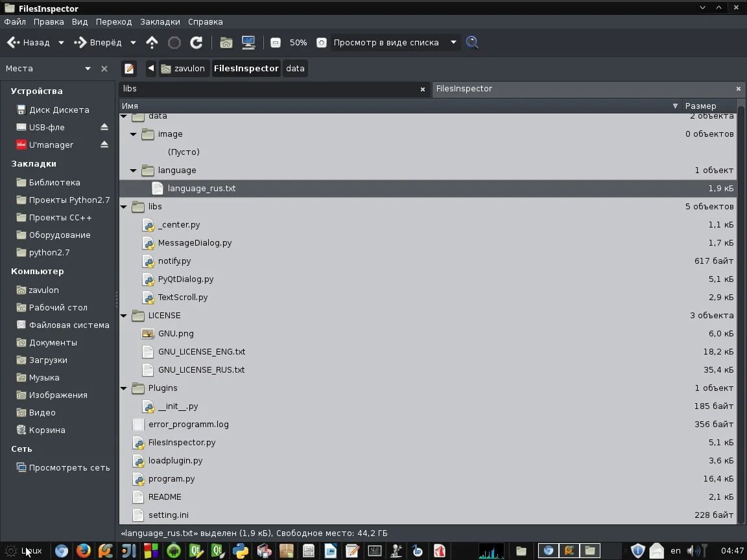
Task: Open Диск Дискета in the sidebar
Action: pos(58,110)
